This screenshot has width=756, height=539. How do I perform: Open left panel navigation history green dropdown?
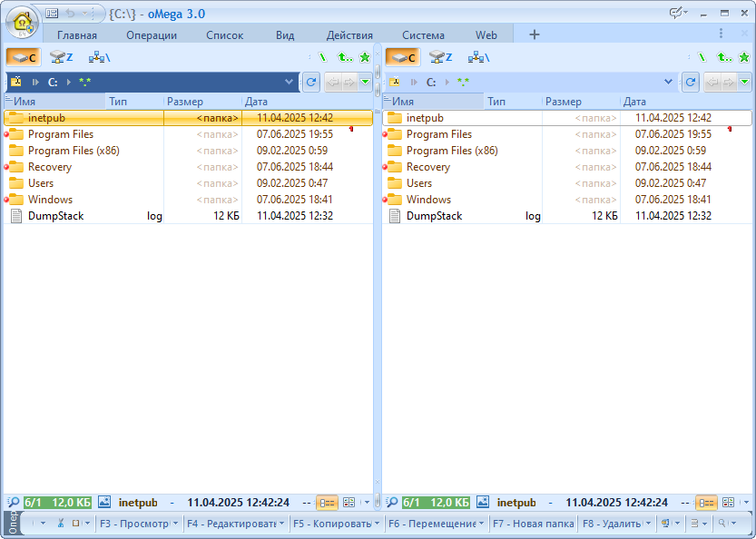coord(366,82)
